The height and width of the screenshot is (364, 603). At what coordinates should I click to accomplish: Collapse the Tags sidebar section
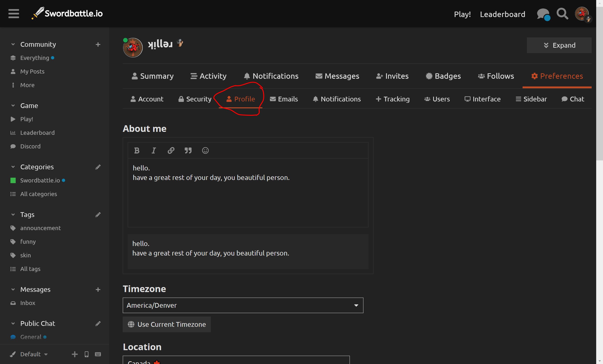tap(13, 215)
